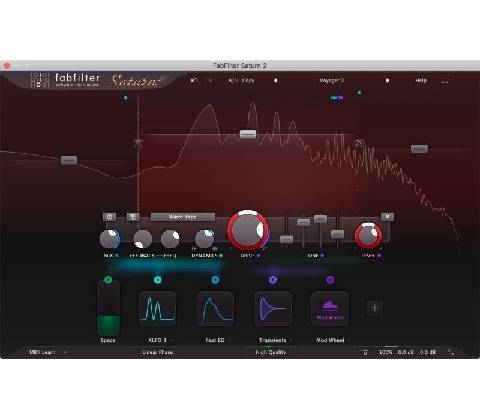The image size is (480, 420).
Task: Toggle the A/B comparison button
Action: pos(233,80)
